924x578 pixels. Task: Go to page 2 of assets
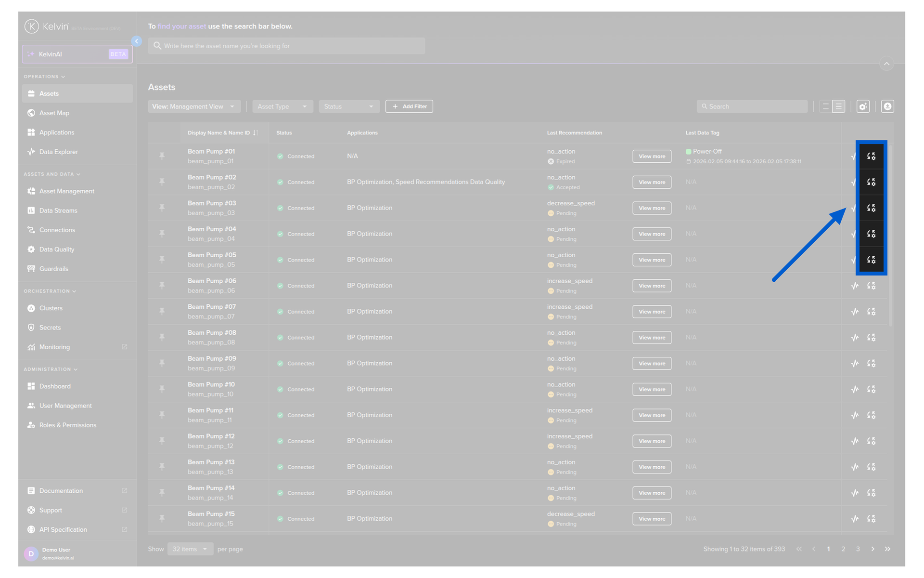pyautogui.click(x=843, y=549)
